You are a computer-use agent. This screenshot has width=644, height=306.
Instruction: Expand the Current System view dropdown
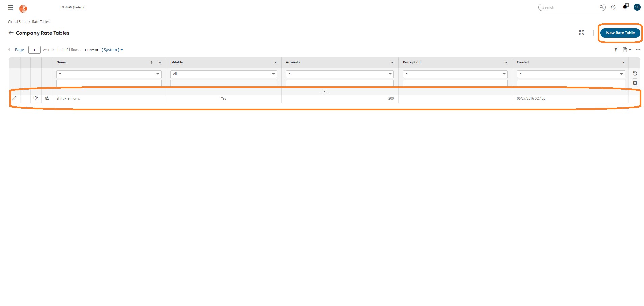coord(112,50)
